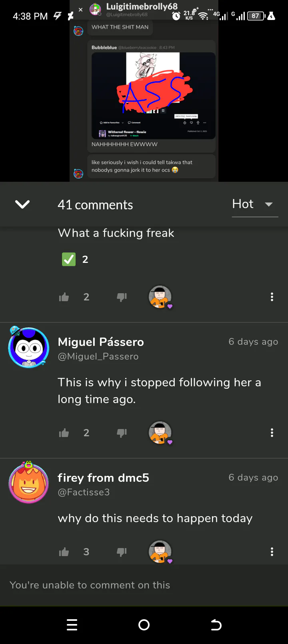Open the @Miguel_Passero username link

pos(98,356)
